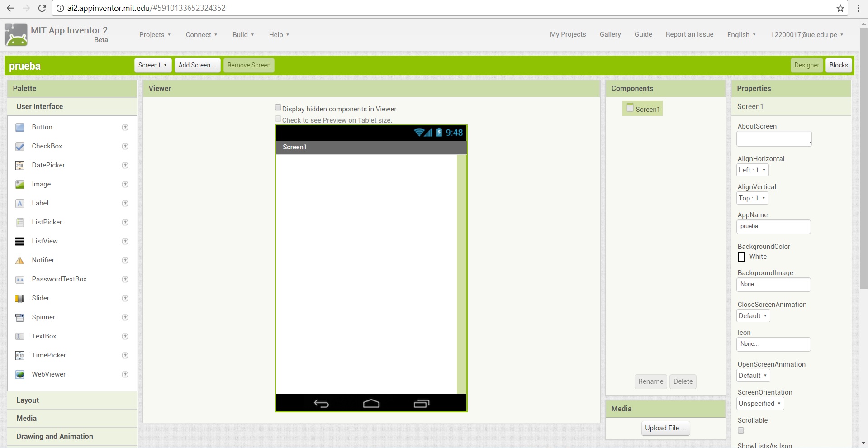Viewport: 868px width, 448px height.
Task: Go to My Projects
Action: click(568, 34)
